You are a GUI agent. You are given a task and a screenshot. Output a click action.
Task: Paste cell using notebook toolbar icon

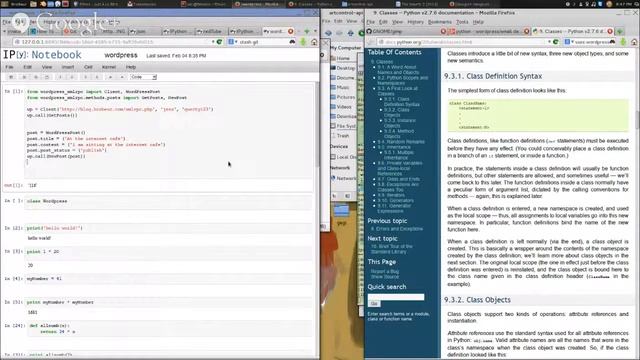(47, 77)
